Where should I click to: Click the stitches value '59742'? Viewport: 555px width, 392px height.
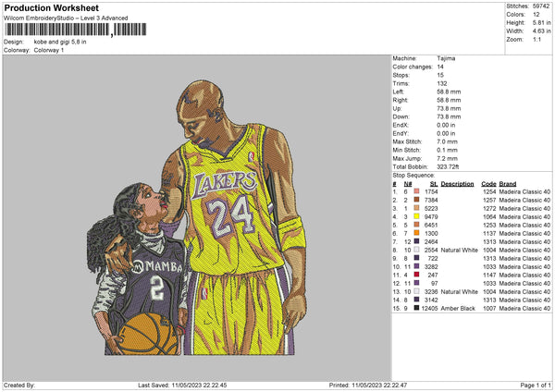[541, 6]
